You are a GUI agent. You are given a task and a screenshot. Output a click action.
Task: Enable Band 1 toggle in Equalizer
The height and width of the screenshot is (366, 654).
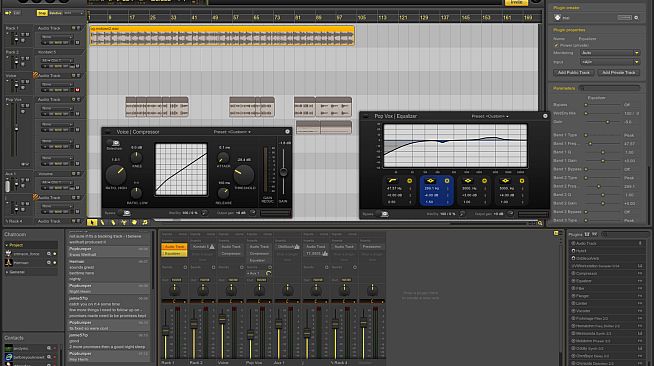coord(410,180)
